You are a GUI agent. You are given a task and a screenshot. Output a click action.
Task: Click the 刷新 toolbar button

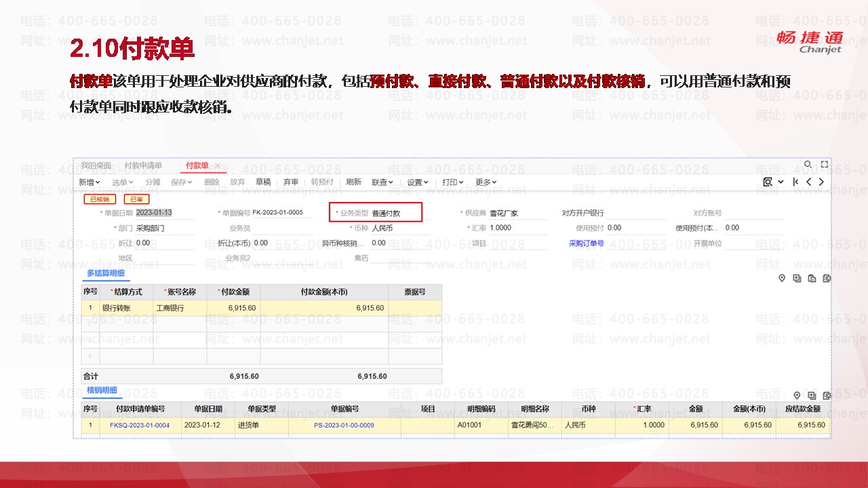[354, 182]
